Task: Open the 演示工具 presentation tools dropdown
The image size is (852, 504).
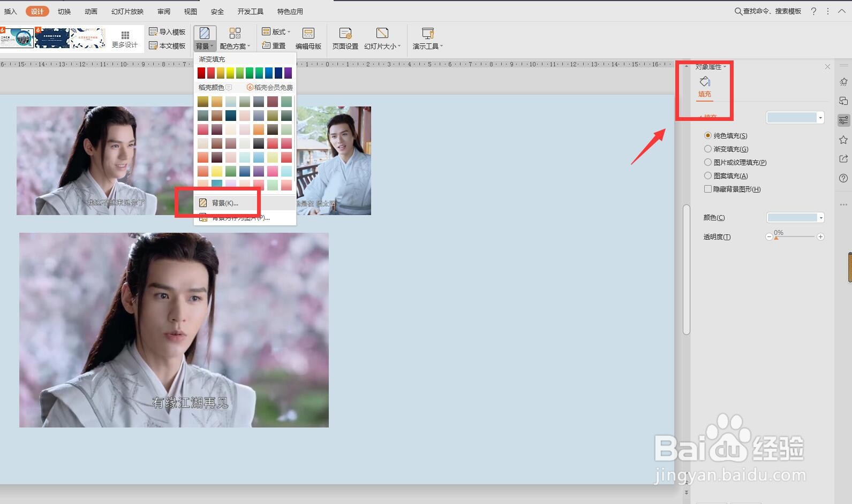Action: [x=427, y=39]
